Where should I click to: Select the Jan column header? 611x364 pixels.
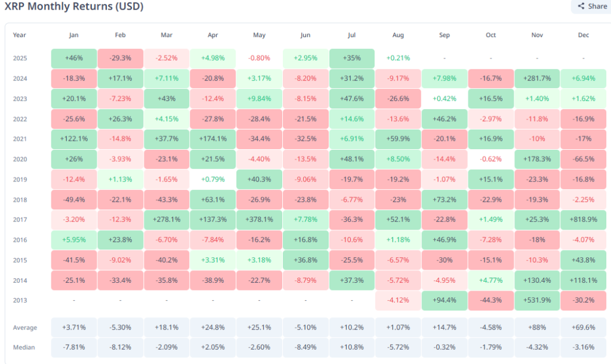73,35
